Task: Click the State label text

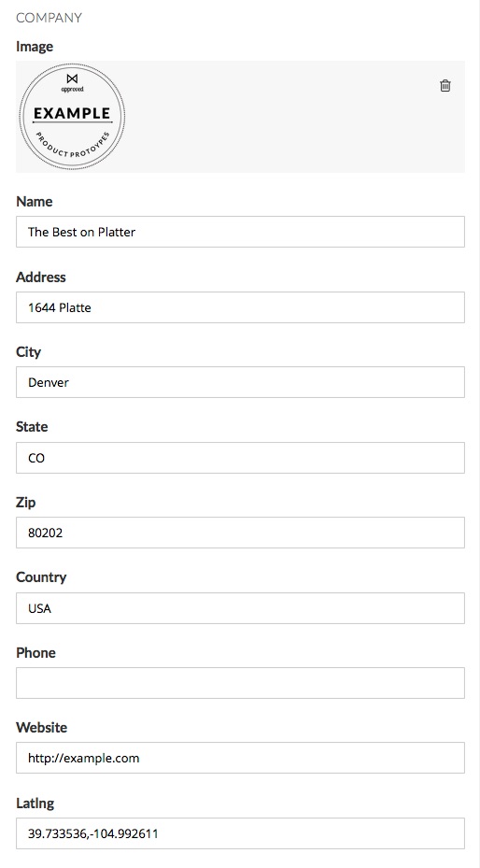Action: [x=32, y=427]
